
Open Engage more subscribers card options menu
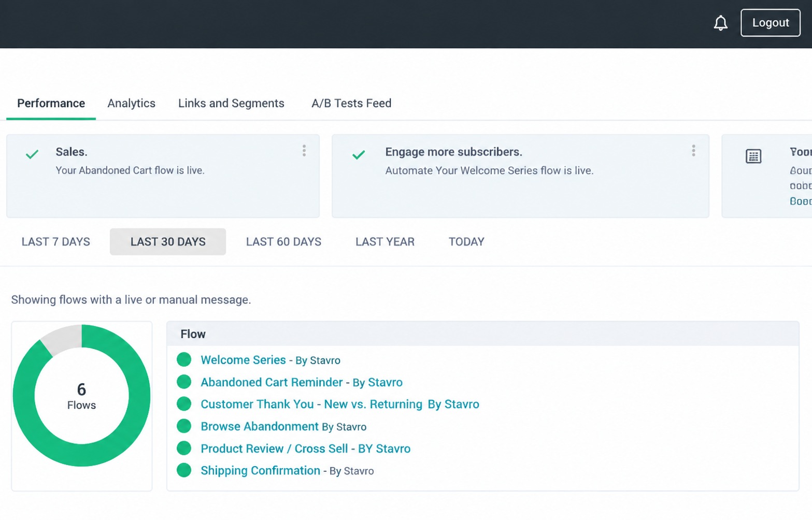(693, 151)
